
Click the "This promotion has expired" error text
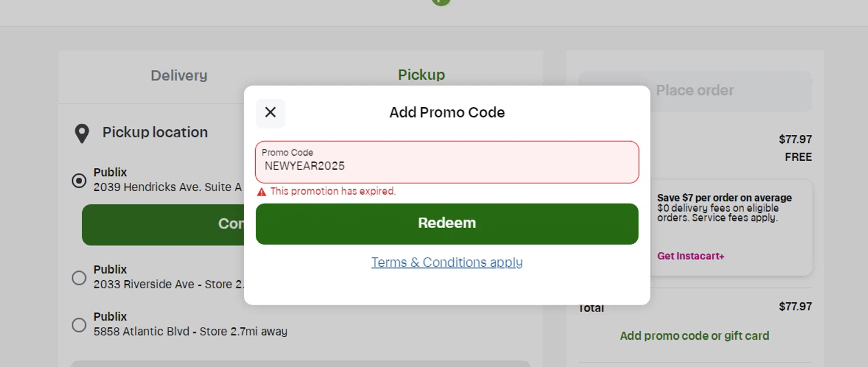pyautogui.click(x=333, y=192)
